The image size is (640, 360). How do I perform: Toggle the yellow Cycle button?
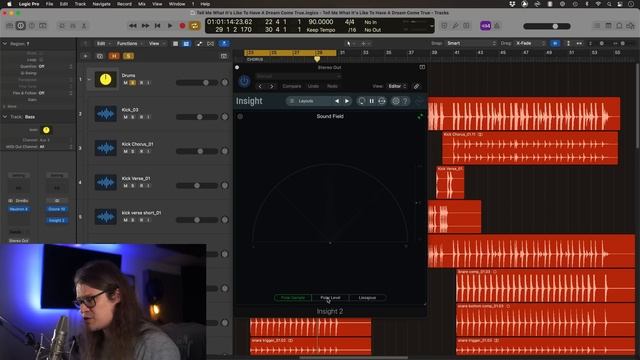[195, 26]
